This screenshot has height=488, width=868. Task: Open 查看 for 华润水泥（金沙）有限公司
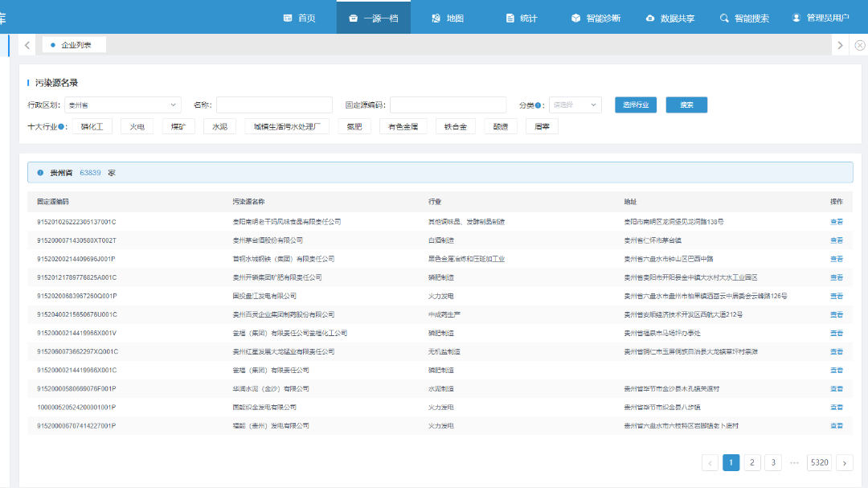click(837, 389)
